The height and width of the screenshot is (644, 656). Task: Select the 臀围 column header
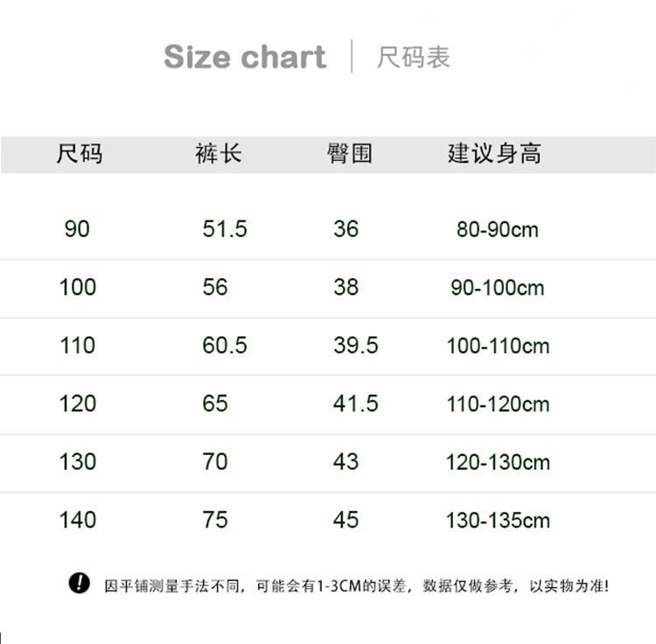[x=350, y=153]
